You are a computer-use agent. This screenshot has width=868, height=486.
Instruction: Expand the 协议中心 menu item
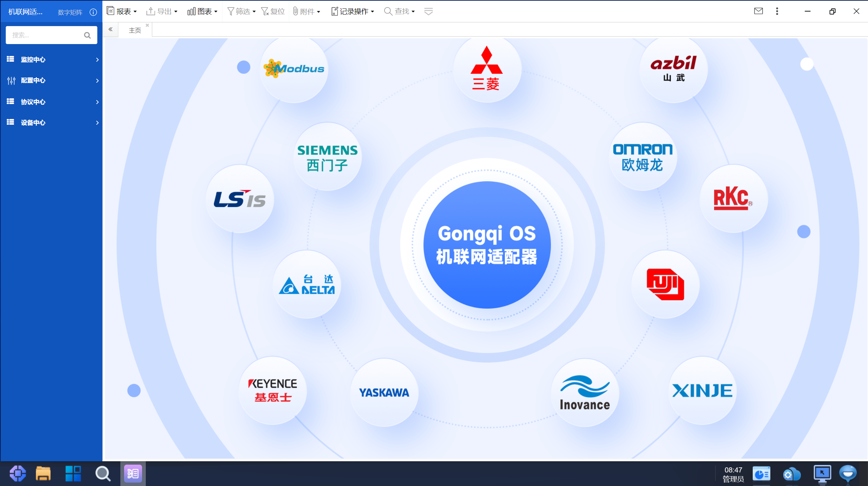[x=52, y=102]
